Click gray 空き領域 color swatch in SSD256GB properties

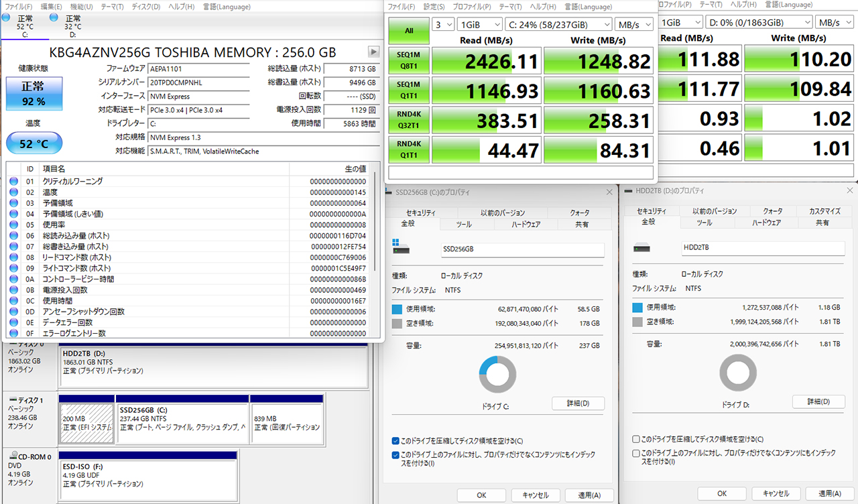[397, 323]
